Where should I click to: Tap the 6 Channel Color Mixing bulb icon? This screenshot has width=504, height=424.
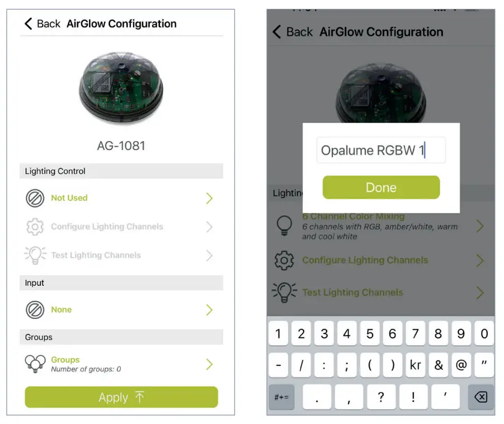[x=285, y=225]
